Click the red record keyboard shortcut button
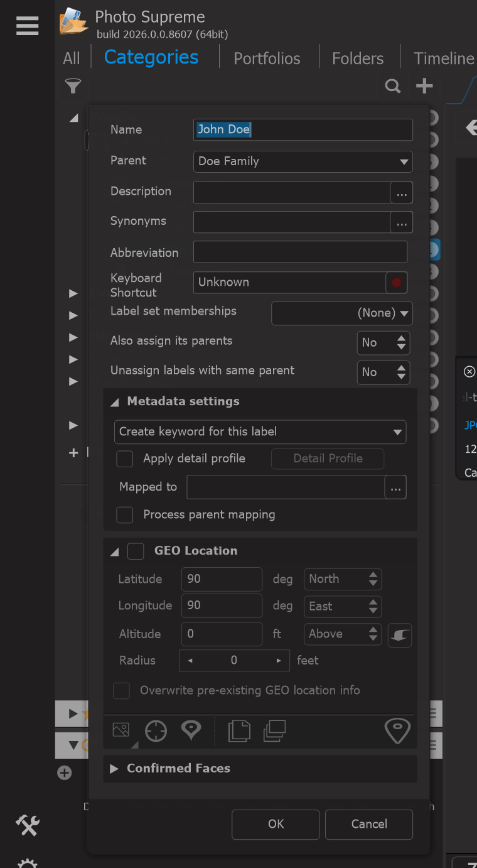 [x=396, y=283]
